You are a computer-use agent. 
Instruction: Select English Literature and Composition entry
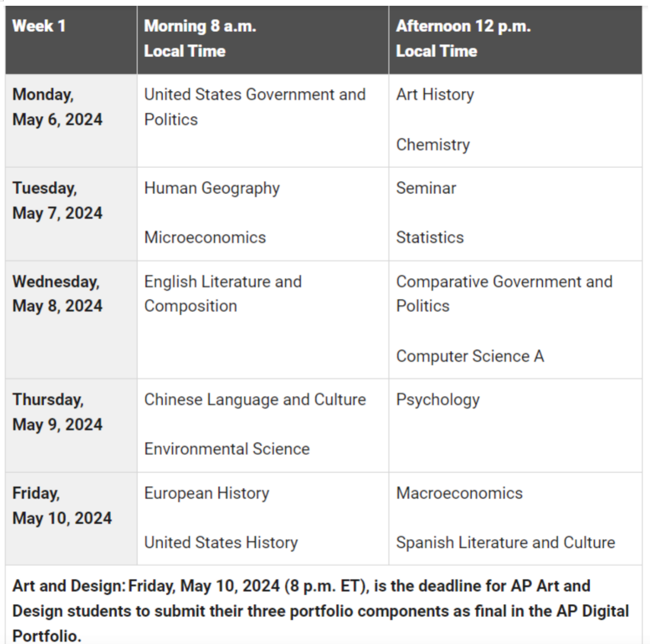click(223, 294)
